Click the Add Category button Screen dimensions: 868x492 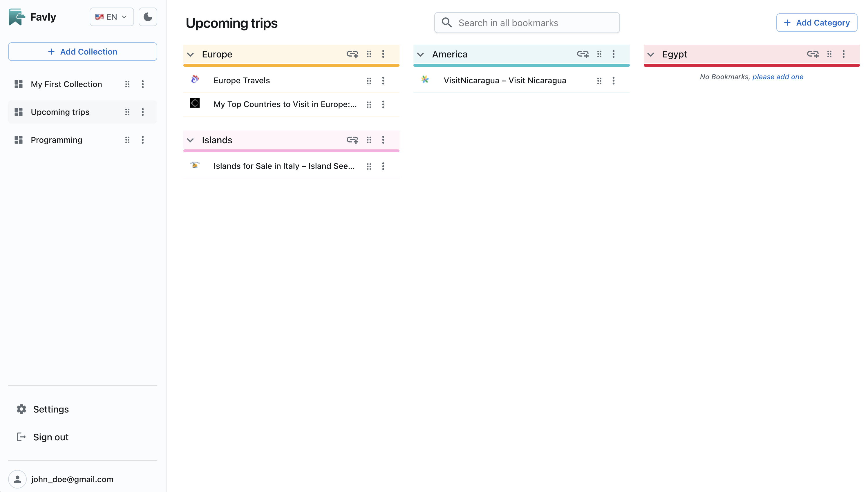point(816,23)
